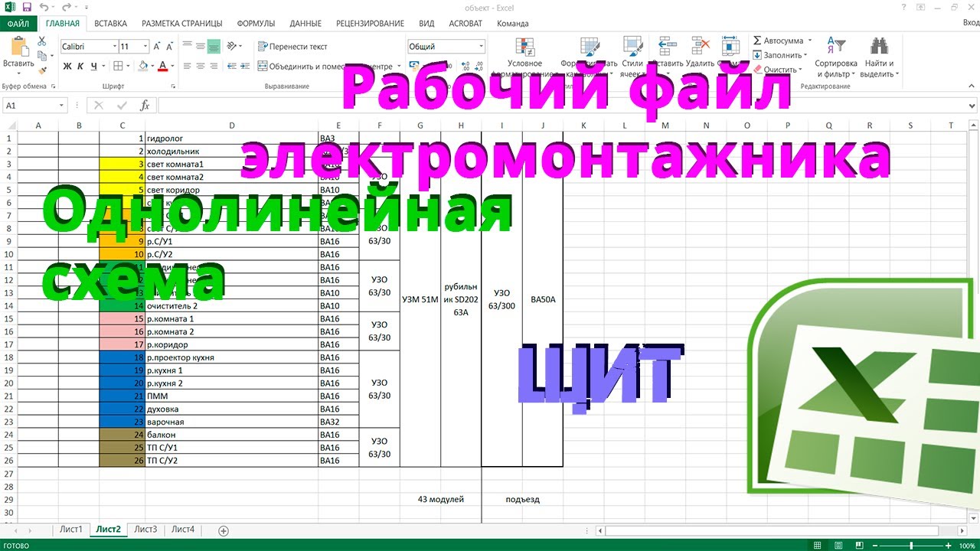Screen dimensions: 980x551
Task: Switch to sheet tab Лист3
Action: point(145,530)
